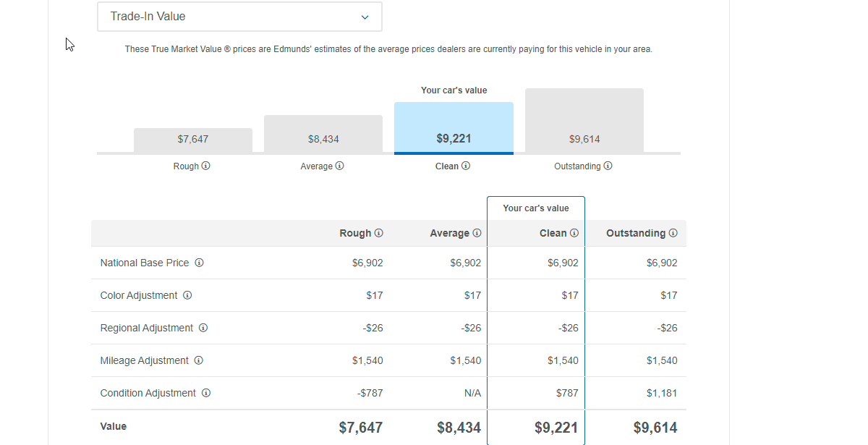The image size is (868, 445).
Task: Click info icon next to Clean bar label
Action: (x=466, y=166)
